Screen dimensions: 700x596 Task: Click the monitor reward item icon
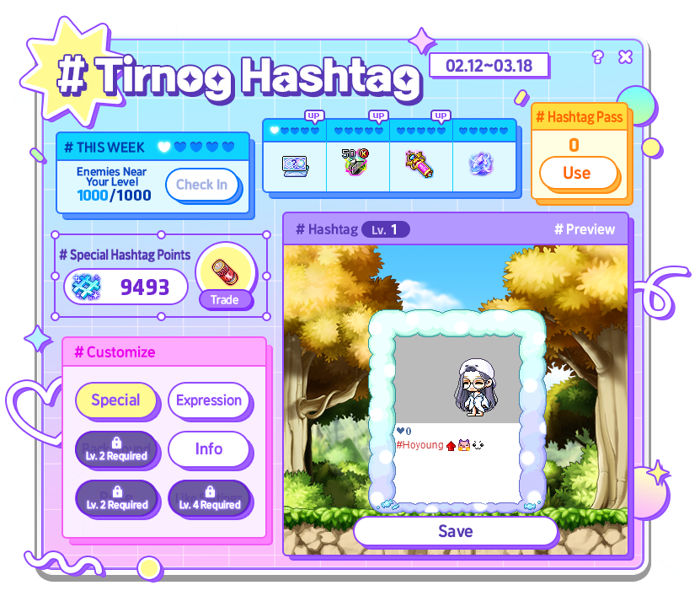point(295,166)
